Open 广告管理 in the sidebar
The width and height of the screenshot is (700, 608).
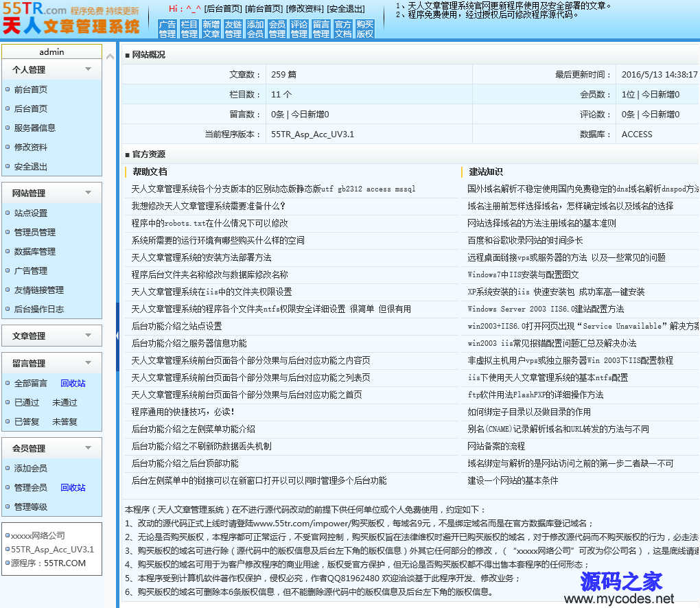pos(30,270)
